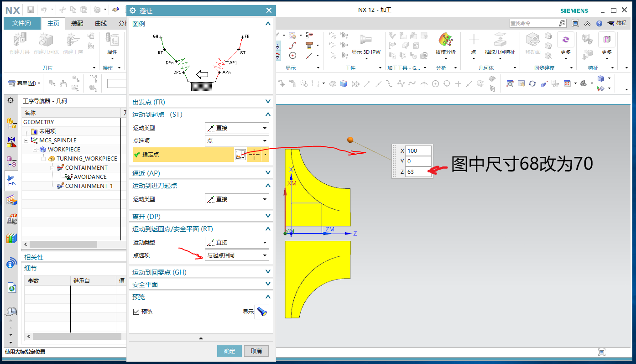Toggle the 预览 checkbox

coord(136,312)
